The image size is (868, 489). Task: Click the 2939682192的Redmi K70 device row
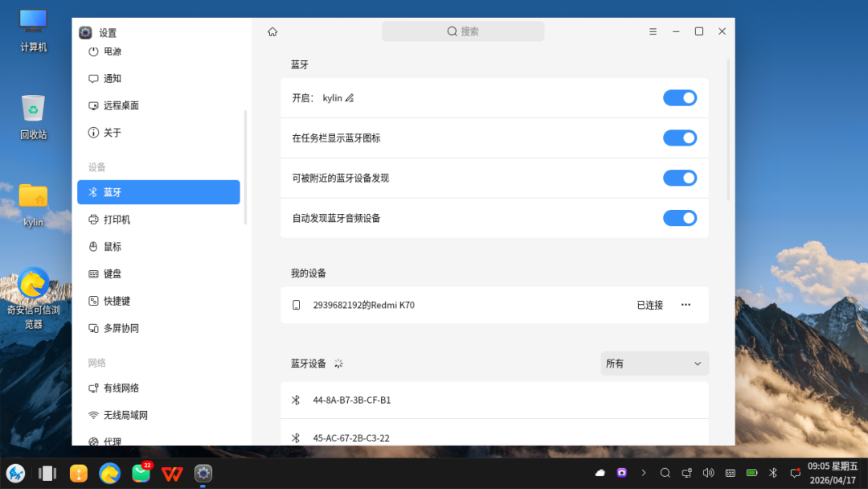[494, 305]
